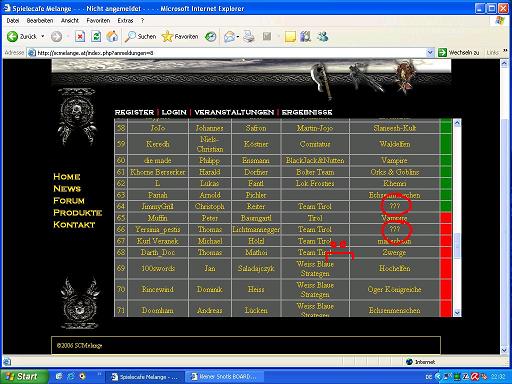Image resolution: width=512 pixels, height=384 pixels.
Task: Open the Veranstaltungen page link
Action: 234,112
